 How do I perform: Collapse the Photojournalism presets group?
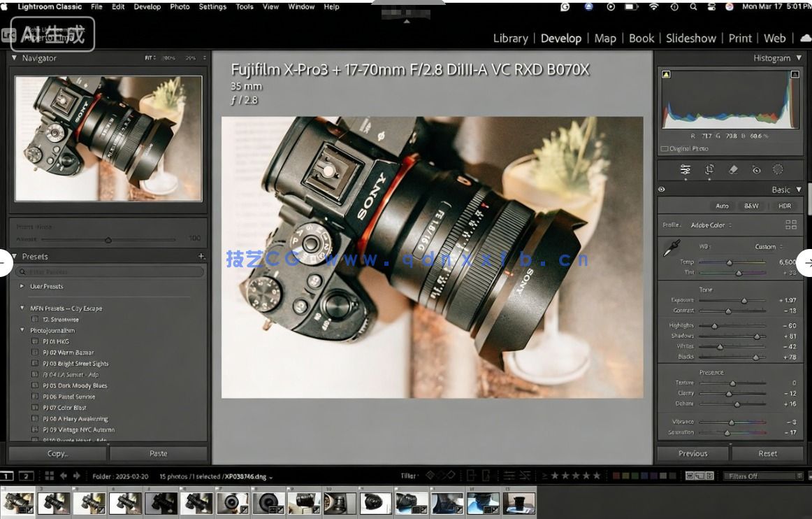(x=24, y=329)
